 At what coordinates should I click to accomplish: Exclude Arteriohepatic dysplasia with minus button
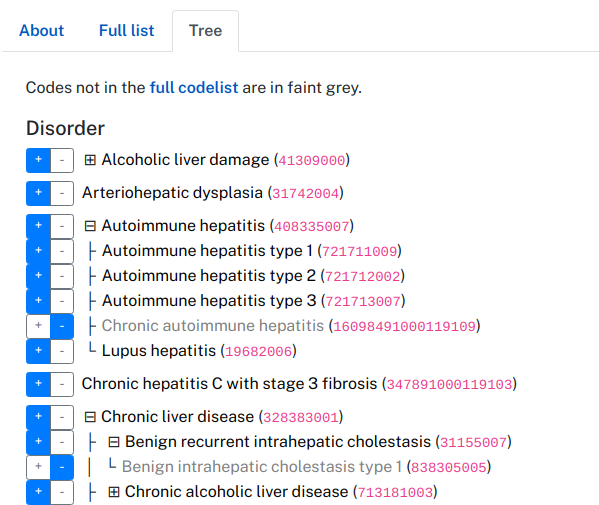62,193
